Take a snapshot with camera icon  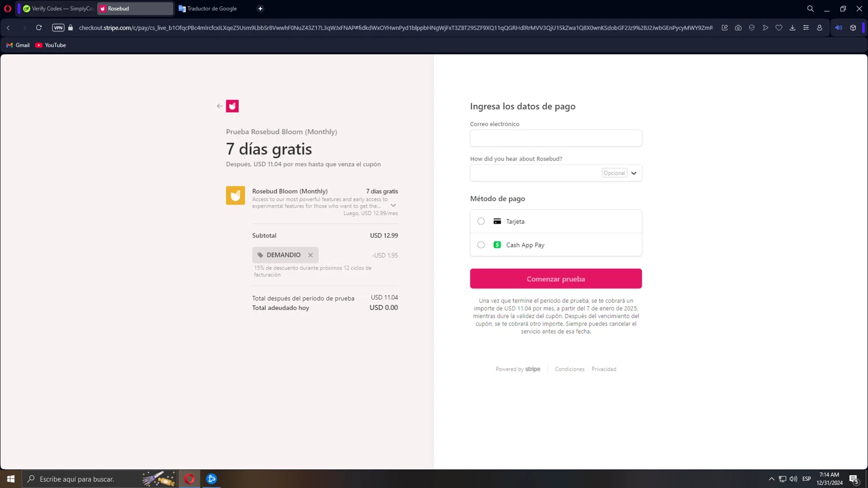738,28
